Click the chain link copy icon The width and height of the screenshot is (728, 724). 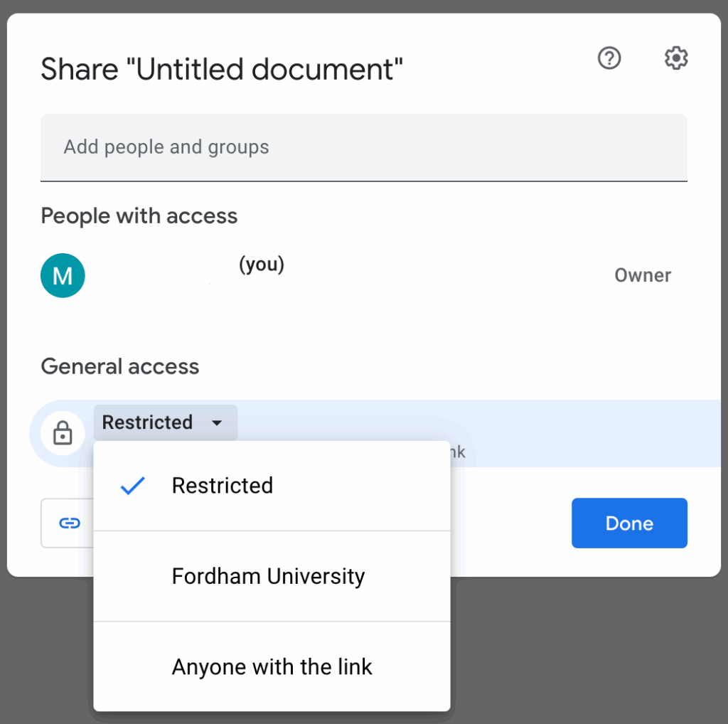[68, 523]
